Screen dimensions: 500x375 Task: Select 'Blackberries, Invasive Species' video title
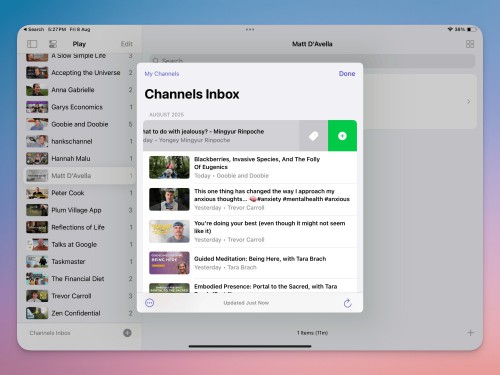click(x=257, y=163)
